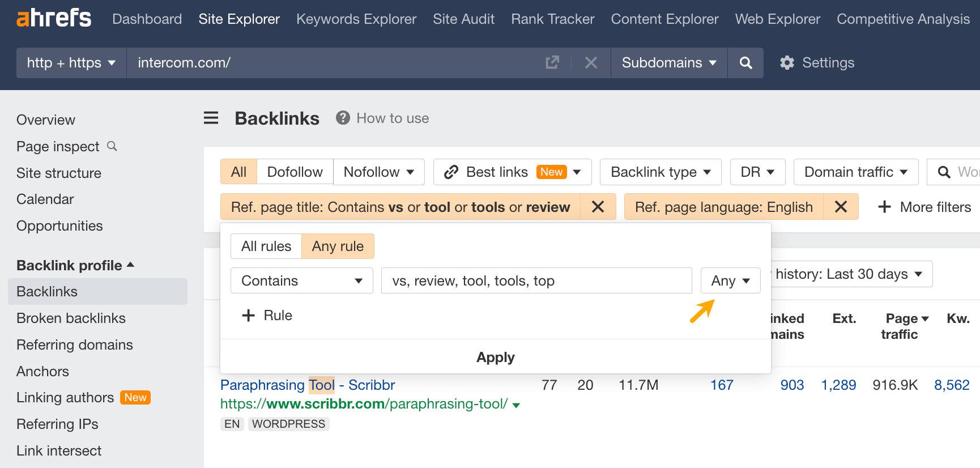This screenshot has height=468, width=980.
Task: Select Backlinks in sidebar
Action: (x=97, y=291)
